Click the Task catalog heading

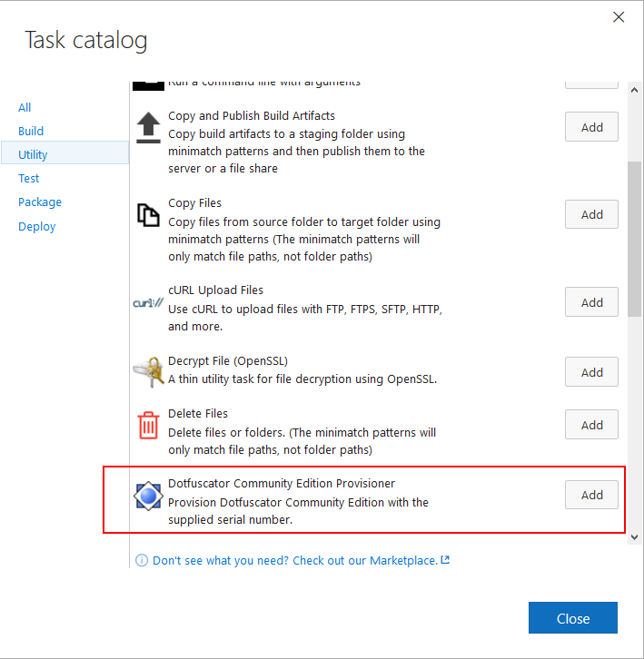[x=85, y=40]
